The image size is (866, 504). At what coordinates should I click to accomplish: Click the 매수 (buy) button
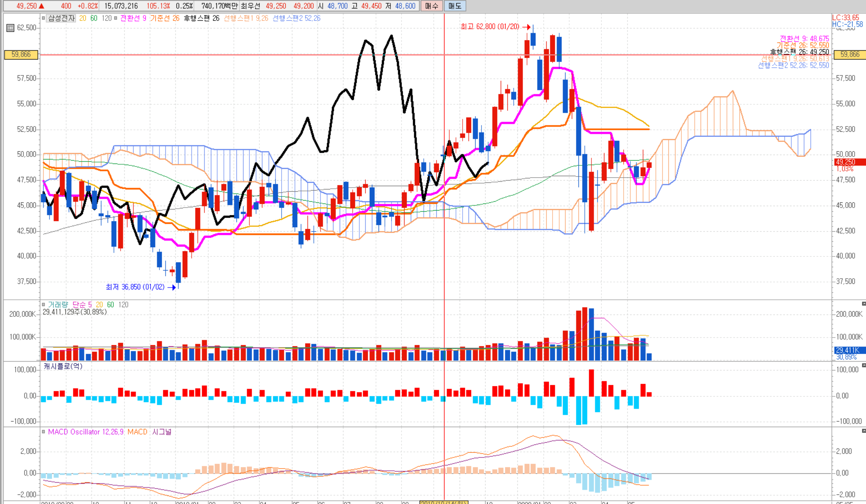(x=432, y=6)
